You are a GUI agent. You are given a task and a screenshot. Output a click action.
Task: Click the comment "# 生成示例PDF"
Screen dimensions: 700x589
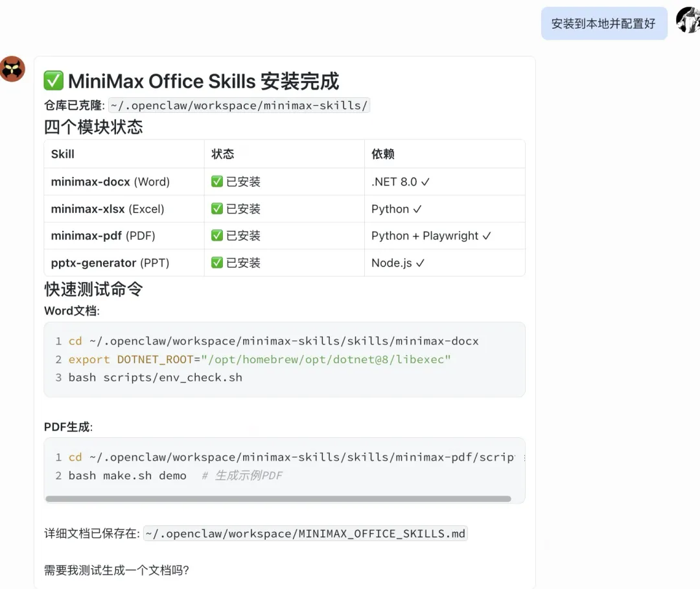click(x=242, y=475)
